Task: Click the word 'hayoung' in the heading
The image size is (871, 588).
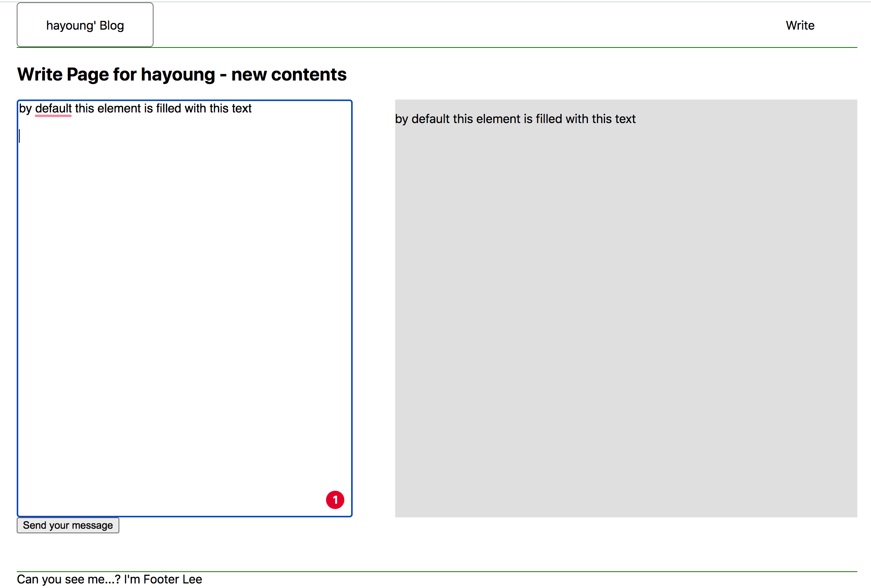Action: (x=178, y=74)
